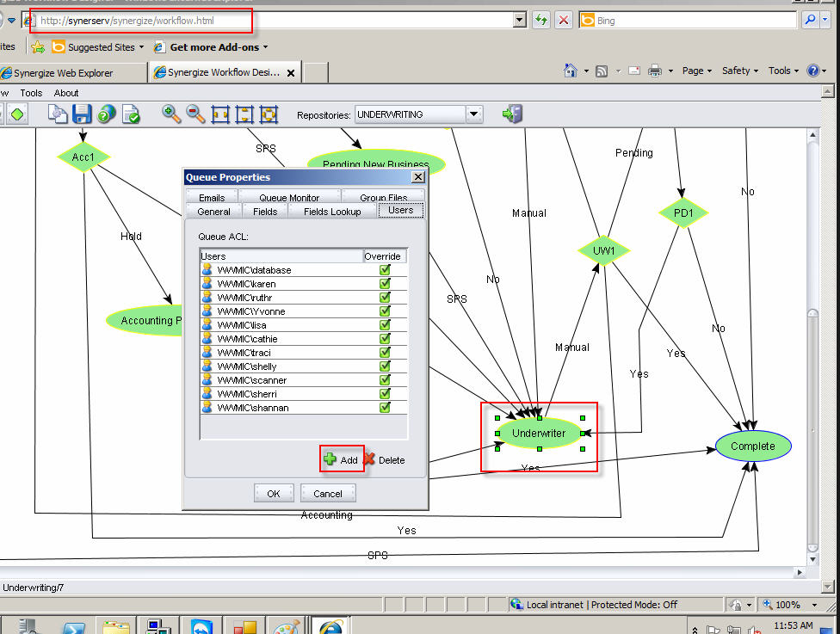Toggle Override for WWMIC\shannan

pos(385,408)
